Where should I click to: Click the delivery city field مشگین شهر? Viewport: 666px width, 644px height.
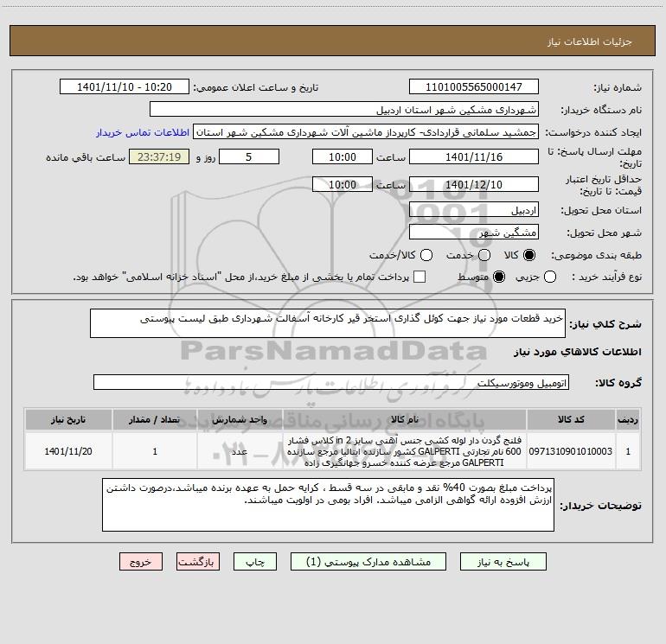[x=474, y=232]
